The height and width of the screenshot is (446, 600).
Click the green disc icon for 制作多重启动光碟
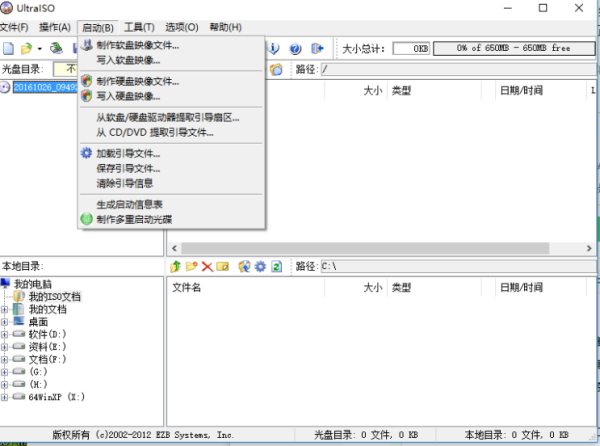tap(87, 219)
